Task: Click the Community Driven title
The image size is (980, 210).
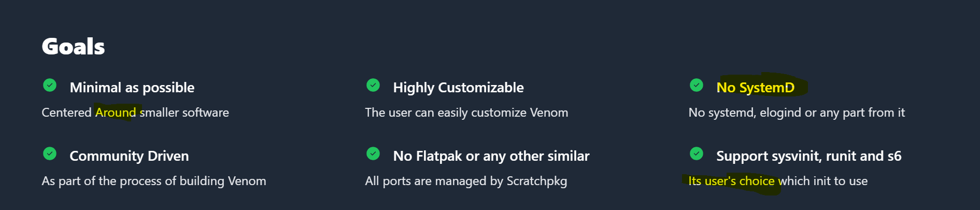Action: pyautogui.click(x=129, y=156)
